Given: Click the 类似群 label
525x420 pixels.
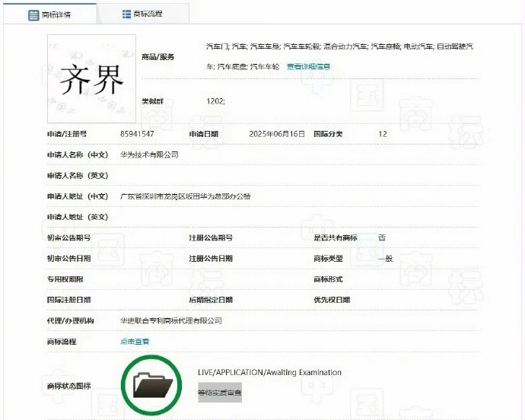Looking at the screenshot, I should click(x=152, y=101).
